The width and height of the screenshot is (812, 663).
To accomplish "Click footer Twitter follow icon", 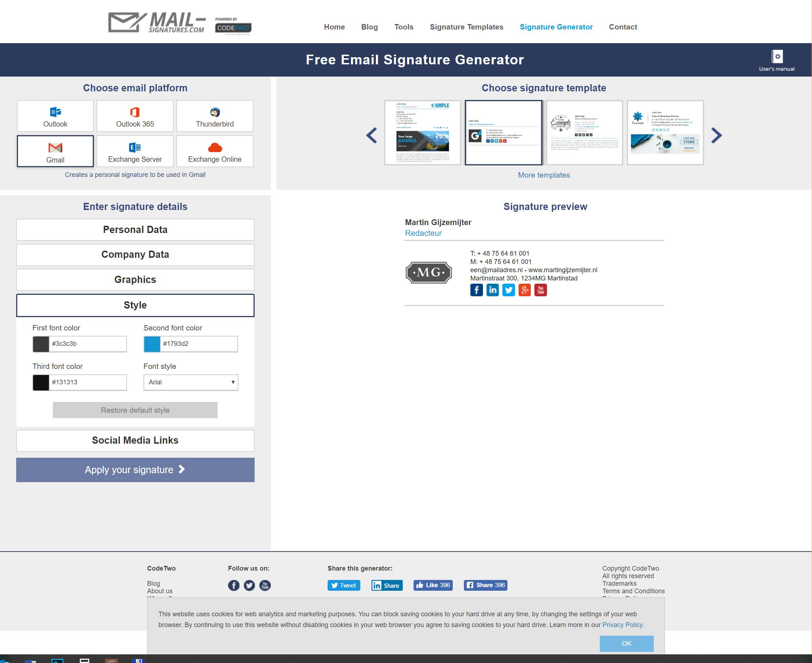I will pos(249,585).
